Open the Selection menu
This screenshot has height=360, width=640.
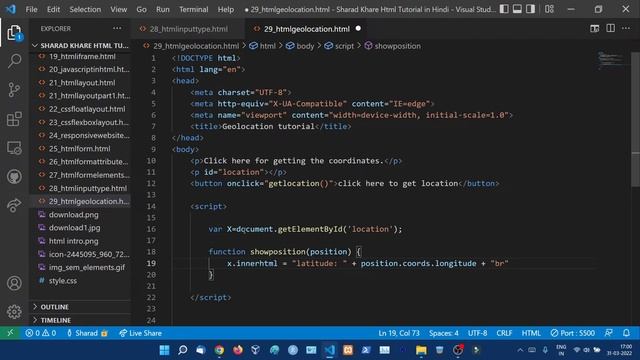tap(85, 9)
